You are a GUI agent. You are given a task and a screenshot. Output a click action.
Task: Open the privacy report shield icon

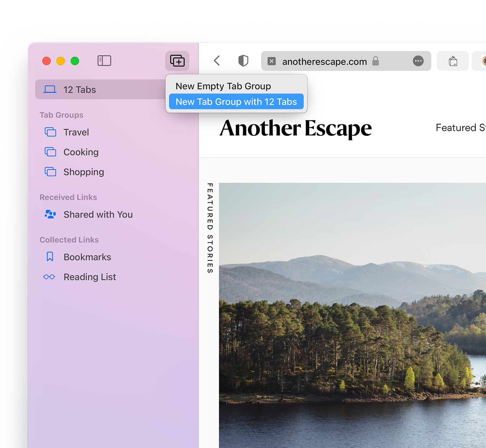click(243, 61)
